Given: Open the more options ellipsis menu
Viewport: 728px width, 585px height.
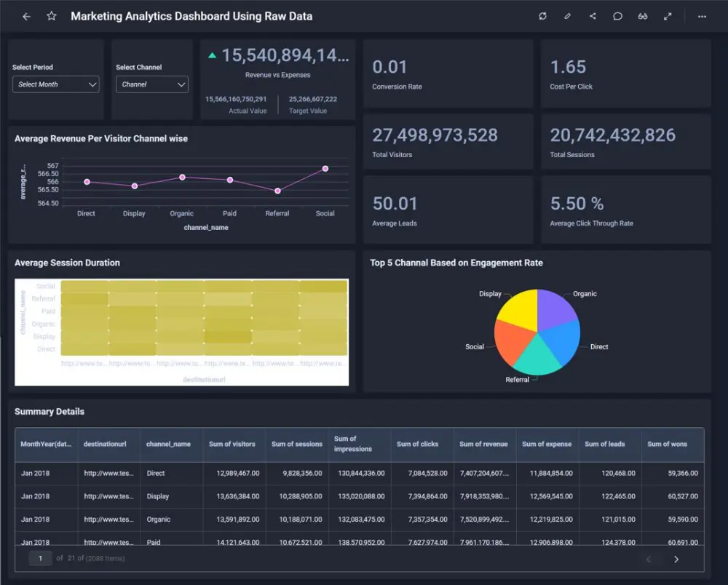Looking at the screenshot, I should pyautogui.click(x=702, y=16).
